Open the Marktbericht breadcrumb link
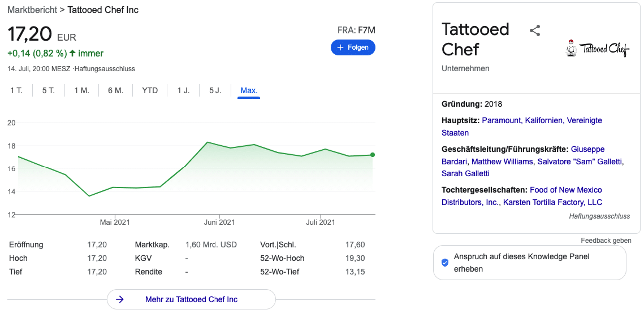The height and width of the screenshot is (314, 644). (32, 10)
